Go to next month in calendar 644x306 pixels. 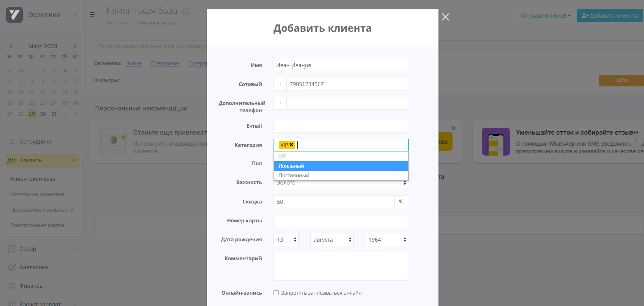(75, 46)
